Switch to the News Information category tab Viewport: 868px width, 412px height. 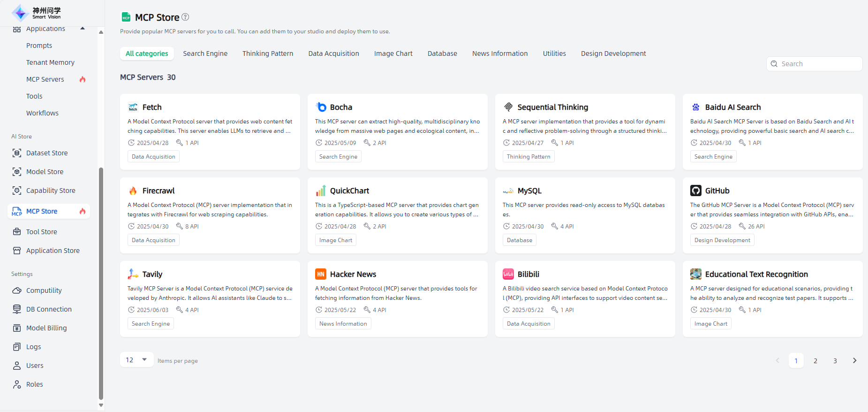[500, 53]
